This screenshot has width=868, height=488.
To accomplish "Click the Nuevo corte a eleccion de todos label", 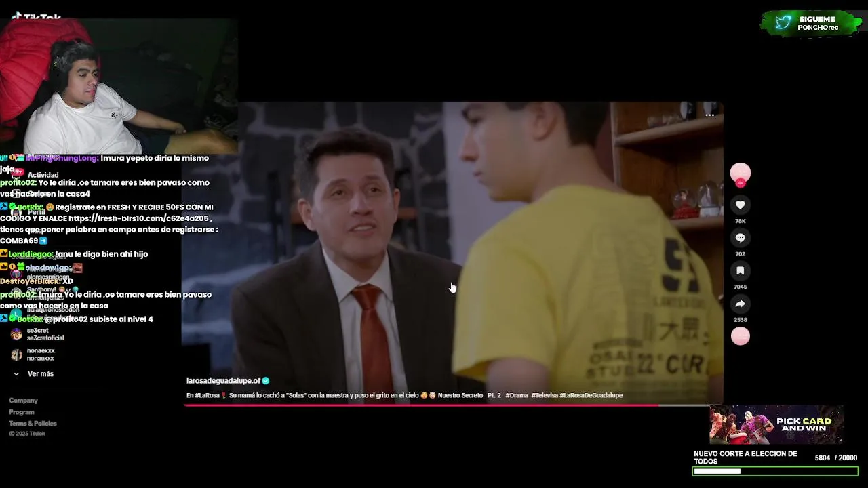I will click(x=745, y=457).
